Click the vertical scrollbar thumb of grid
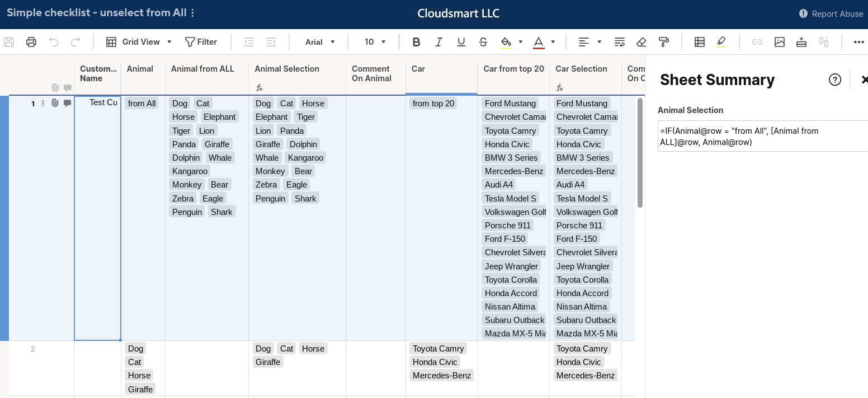The height and width of the screenshot is (398, 868). click(640, 152)
